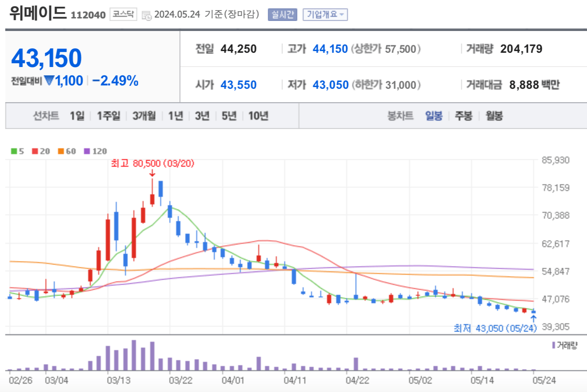This screenshot has height=392, width=587.
Task: Click the 거래량 value 204,179
Action: click(521, 49)
